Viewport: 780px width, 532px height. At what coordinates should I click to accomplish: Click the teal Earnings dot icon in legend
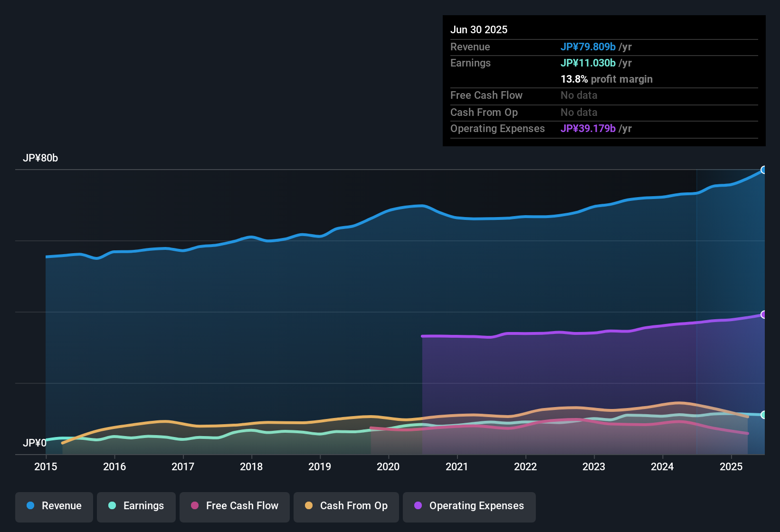pos(112,506)
